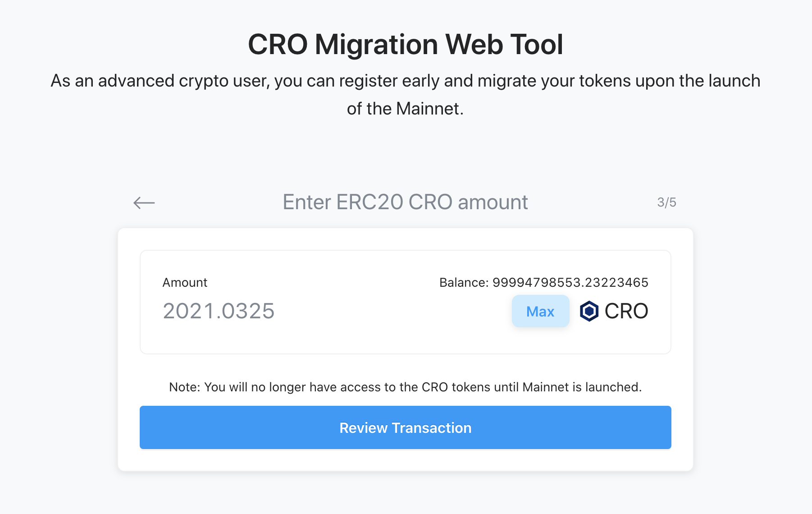This screenshot has width=812, height=514.
Task: Click the 3/5 step indicator
Action: click(666, 202)
